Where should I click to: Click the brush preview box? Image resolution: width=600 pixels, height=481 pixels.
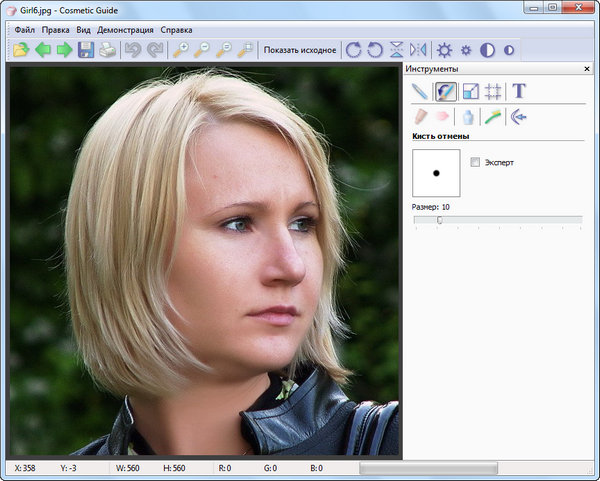pos(436,173)
